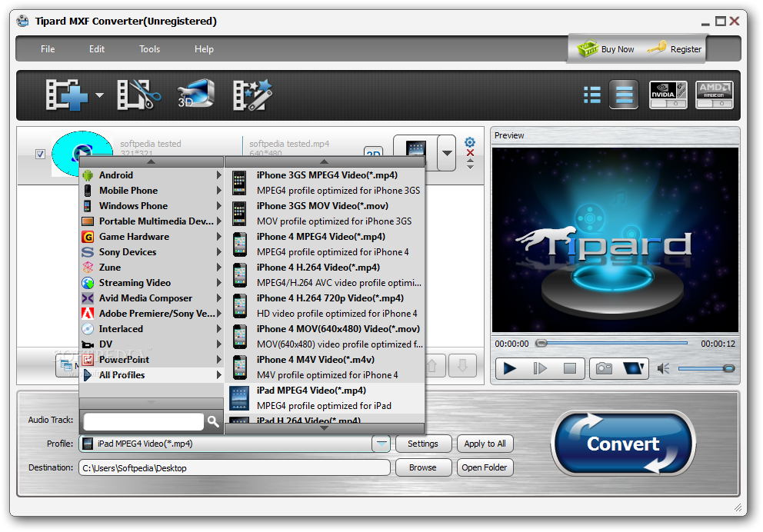Viewport: 763px width, 532px height.
Task: Click the Destination path field
Action: pyautogui.click(x=234, y=468)
